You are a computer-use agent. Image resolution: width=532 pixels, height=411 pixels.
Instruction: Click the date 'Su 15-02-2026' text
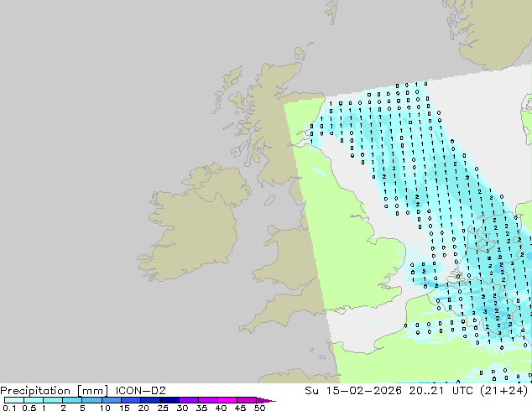pos(353,391)
